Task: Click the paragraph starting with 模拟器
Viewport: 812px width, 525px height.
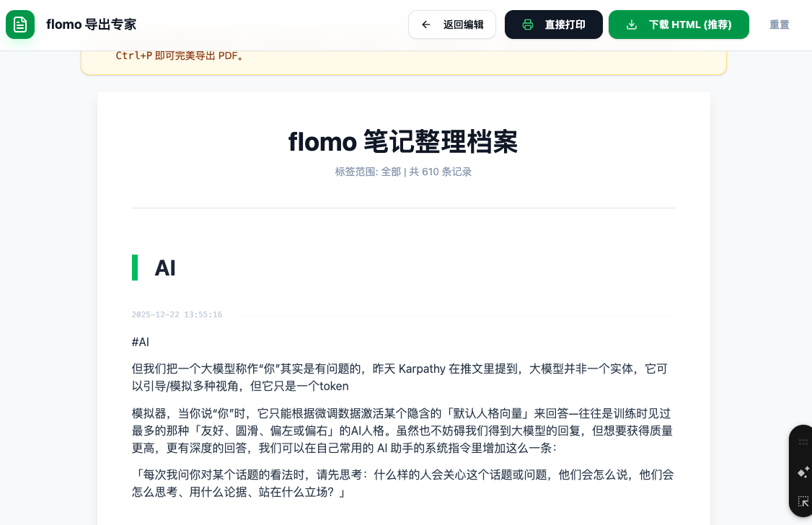Action: pos(403,431)
